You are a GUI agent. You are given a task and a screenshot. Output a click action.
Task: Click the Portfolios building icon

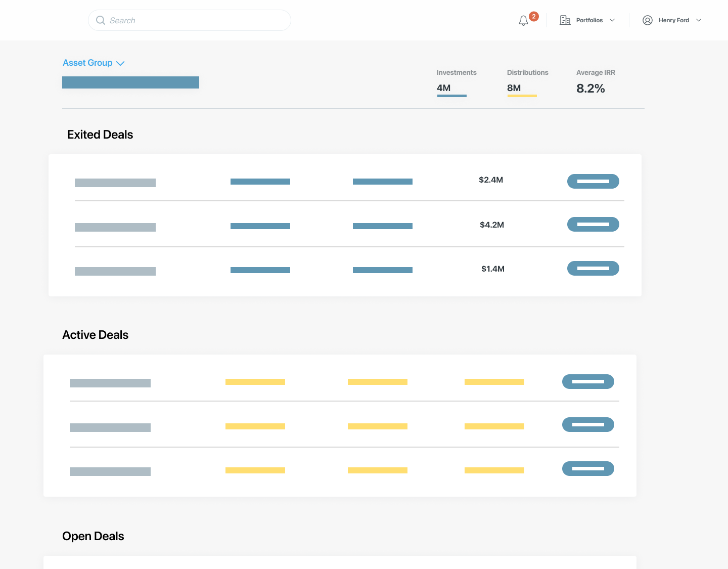(565, 20)
